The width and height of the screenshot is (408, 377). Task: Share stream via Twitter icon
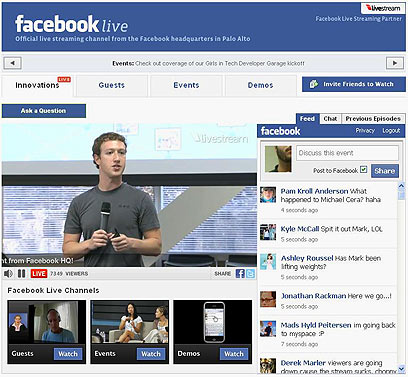(250, 274)
